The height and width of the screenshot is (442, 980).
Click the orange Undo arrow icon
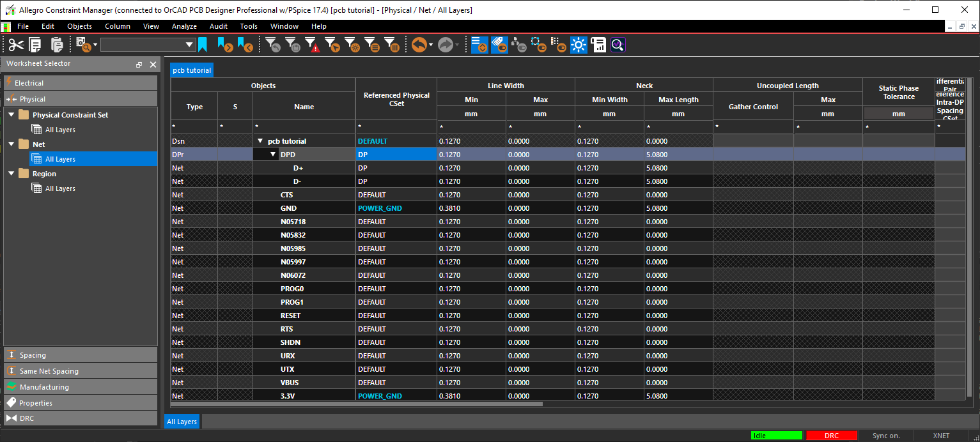pyautogui.click(x=419, y=45)
